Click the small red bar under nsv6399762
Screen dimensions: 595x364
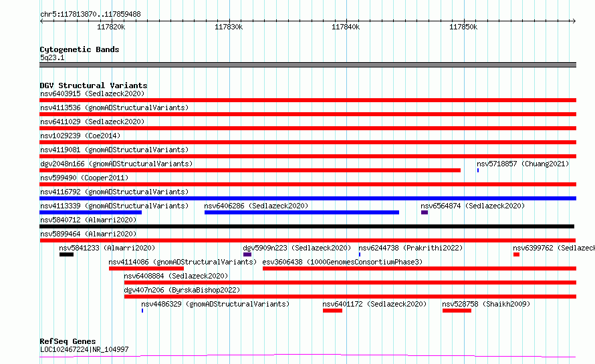(x=517, y=254)
